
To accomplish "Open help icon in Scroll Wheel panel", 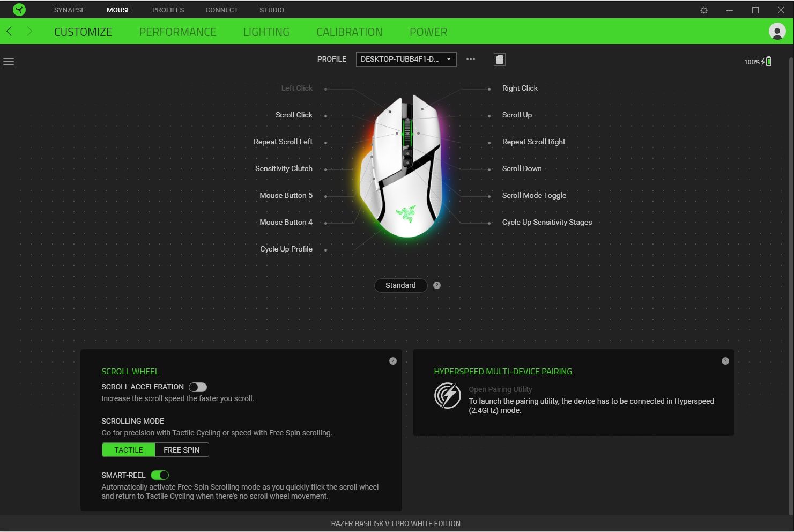I will tap(393, 361).
